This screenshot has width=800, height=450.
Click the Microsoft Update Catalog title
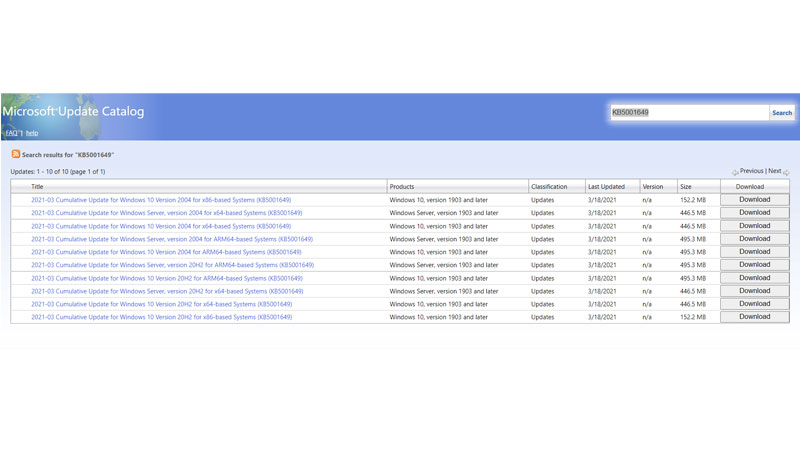[73, 111]
